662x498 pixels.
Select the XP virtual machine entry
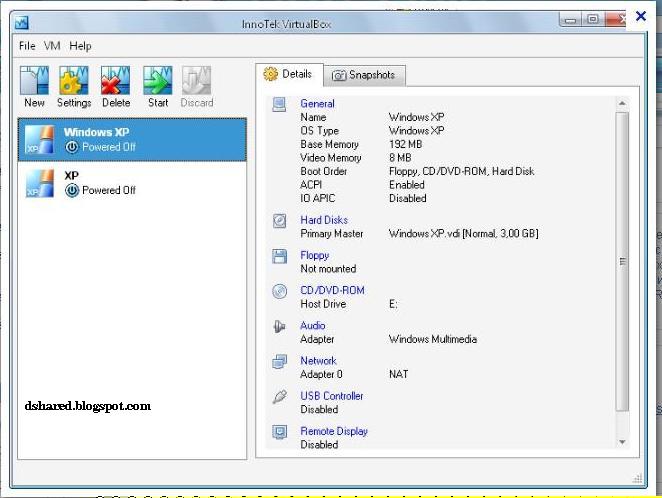click(x=132, y=183)
